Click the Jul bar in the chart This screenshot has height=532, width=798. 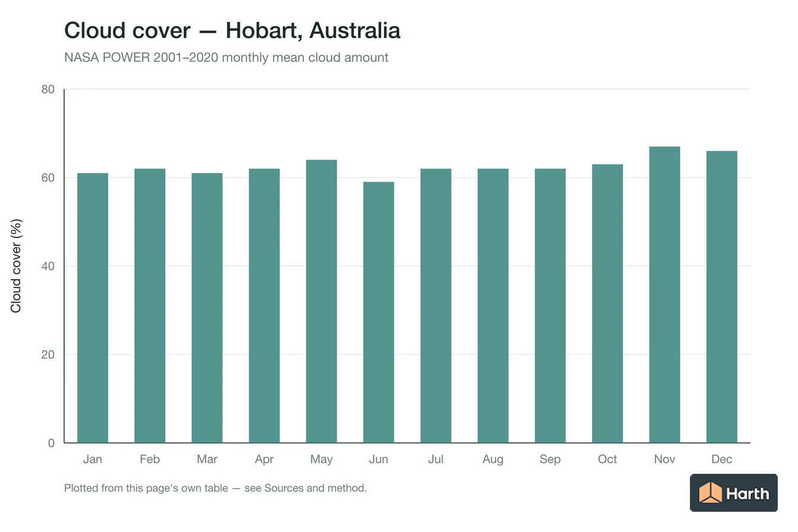(x=436, y=306)
